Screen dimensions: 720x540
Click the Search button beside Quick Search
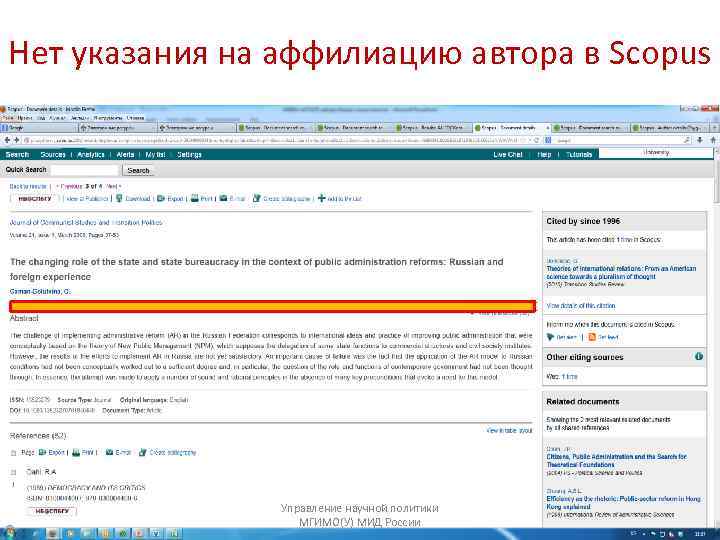(x=138, y=170)
